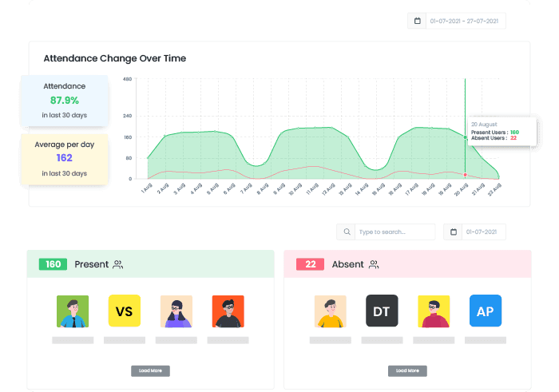The height and width of the screenshot is (392, 559).
Task: Select the dark DT avatar
Action: 382,311
